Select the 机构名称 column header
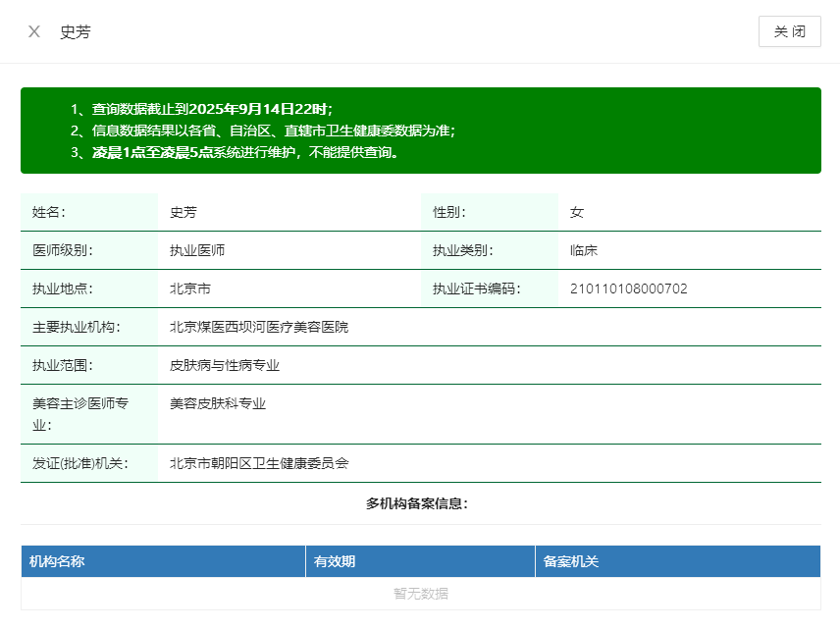 (x=57, y=561)
